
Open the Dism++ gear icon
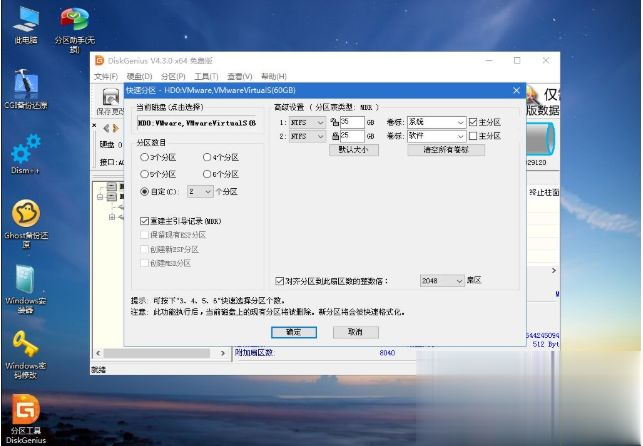coord(25,153)
